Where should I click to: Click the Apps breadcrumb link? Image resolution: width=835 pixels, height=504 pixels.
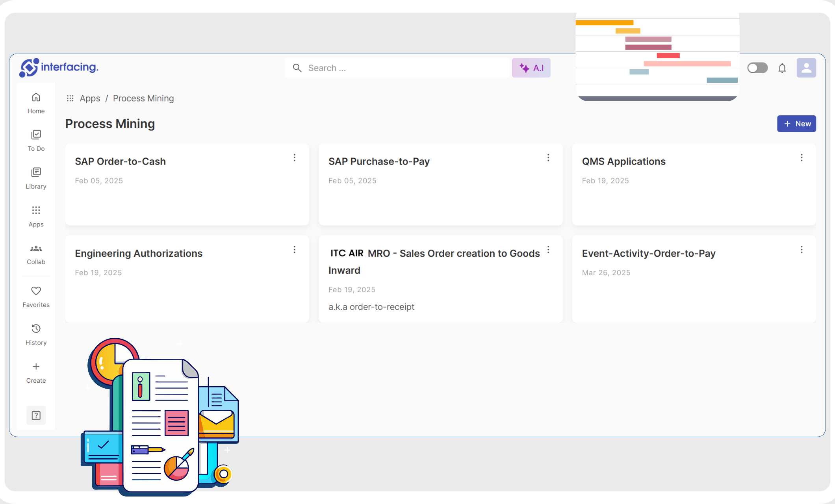[90, 98]
